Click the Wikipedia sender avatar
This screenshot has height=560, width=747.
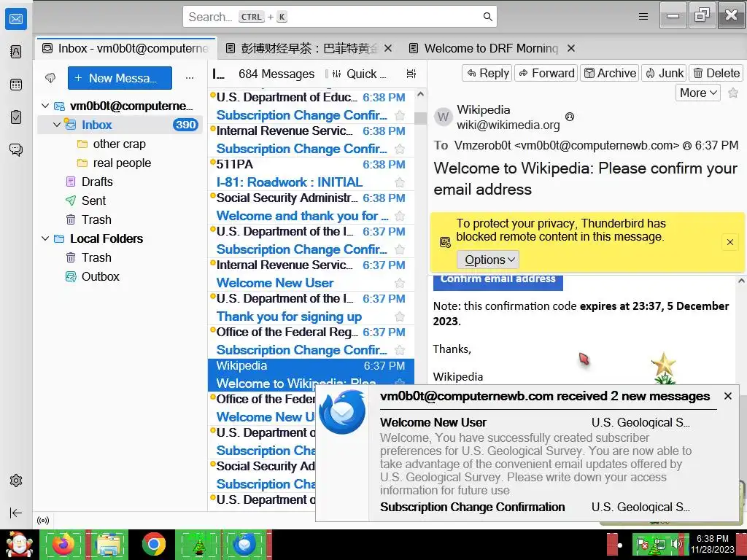tap(443, 117)
